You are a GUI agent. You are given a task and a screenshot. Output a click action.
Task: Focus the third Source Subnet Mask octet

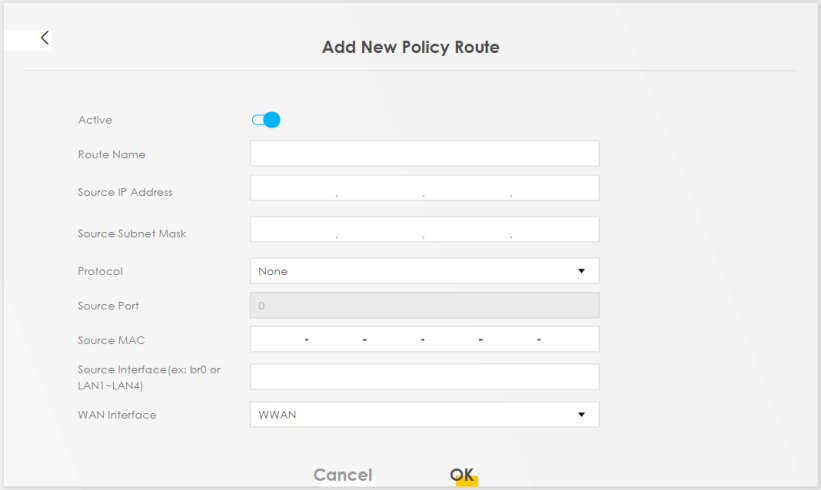click(x=467, y=230)
